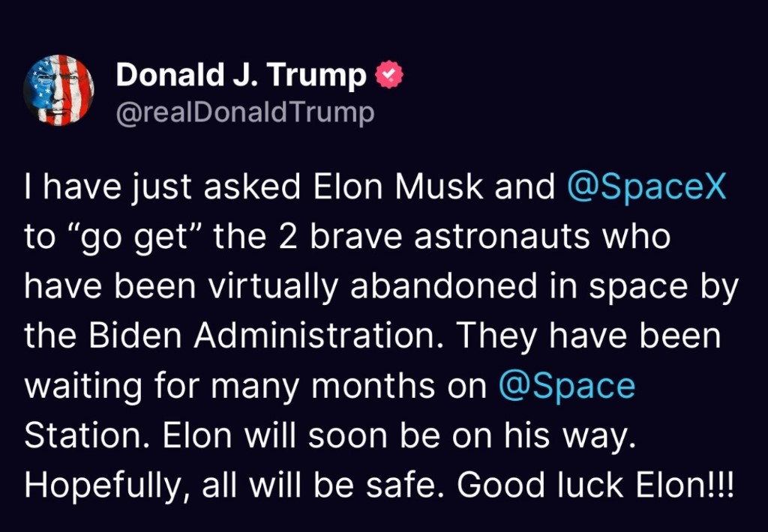
Task: Click the word "Station" in the post
Action: [x=73, y=435]
